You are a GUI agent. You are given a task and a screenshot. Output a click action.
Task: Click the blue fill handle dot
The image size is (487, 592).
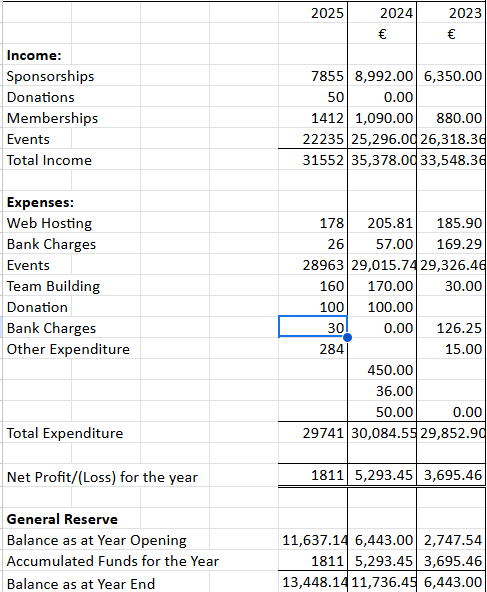coord(347,337)
